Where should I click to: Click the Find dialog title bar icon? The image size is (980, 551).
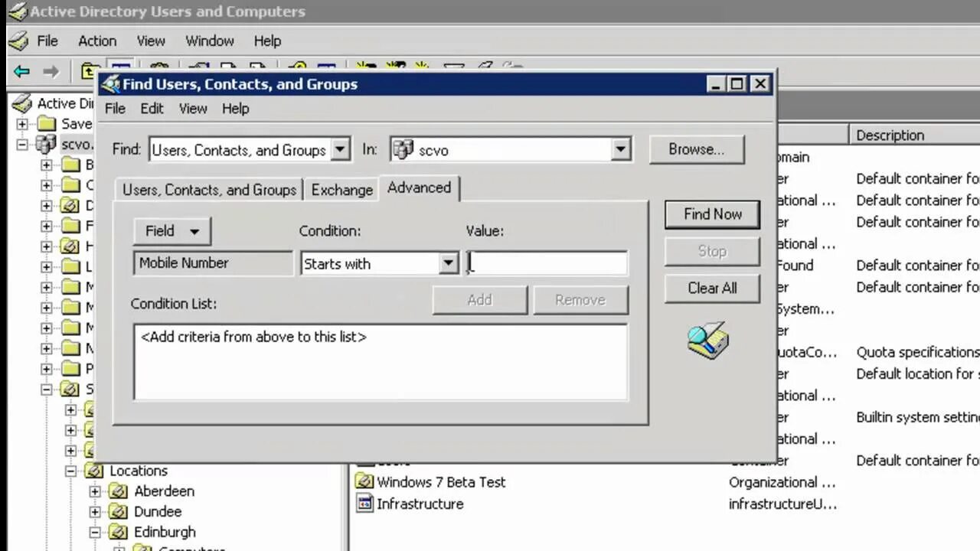[x=111, y=84]
